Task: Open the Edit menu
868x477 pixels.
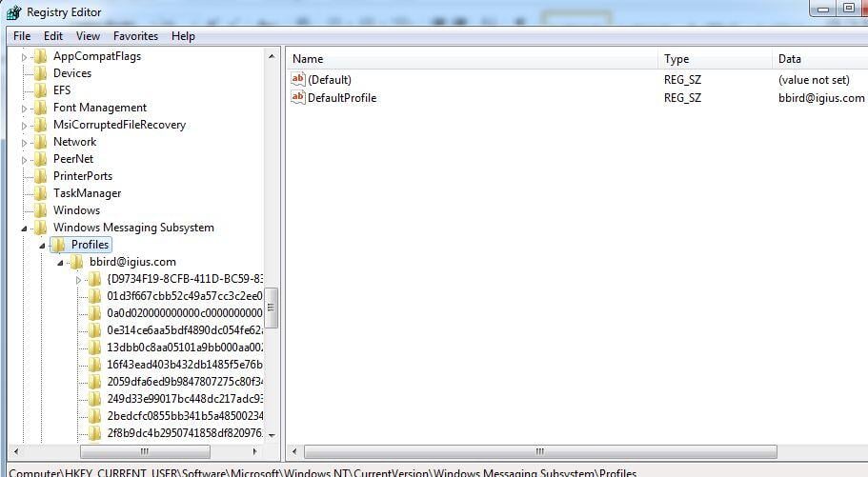Action: click(53, 36)
